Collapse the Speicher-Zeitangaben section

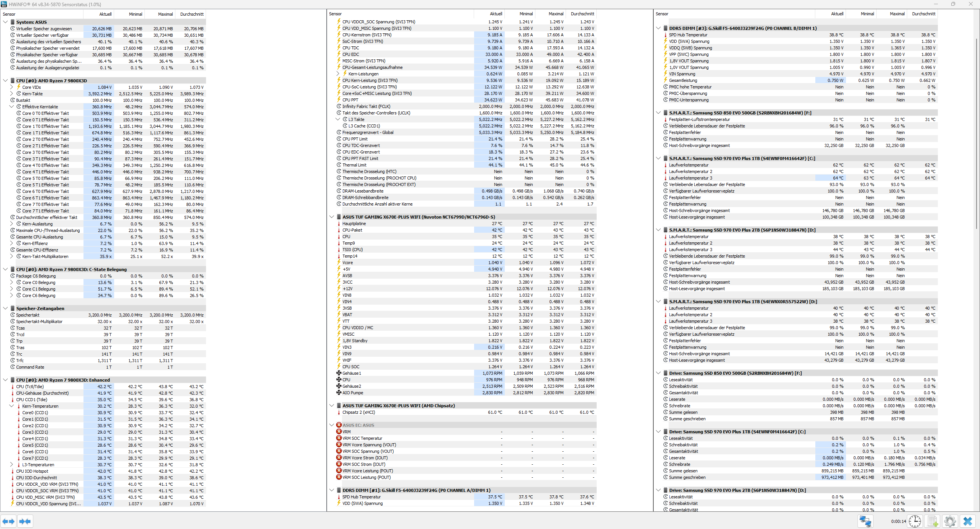pos(5,309)
